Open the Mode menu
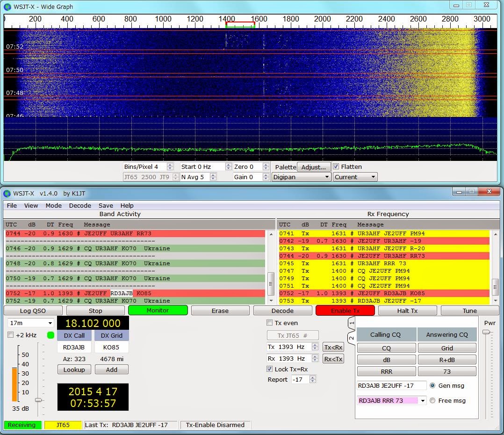 [x=53, y=205]
